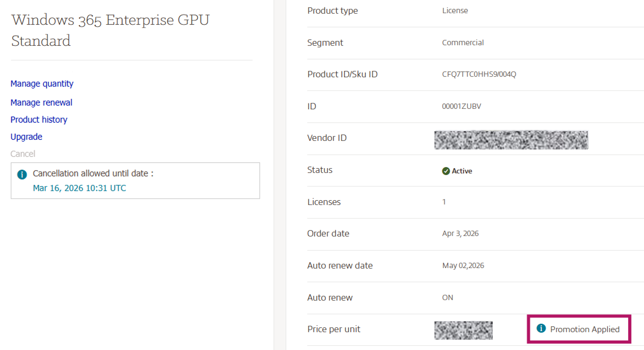Click the Auto renew ON value
The image size is (644, 350).
coord(447,298)
